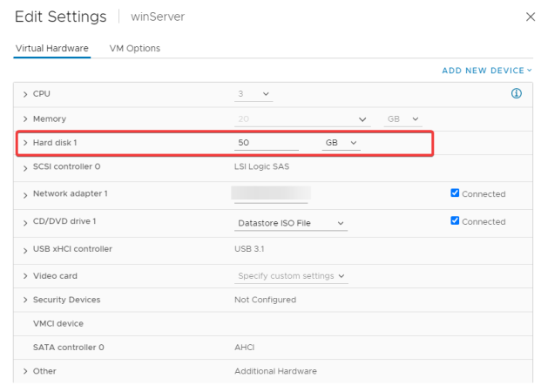541x392 pixels.
Task: Open the Add New Device menu
Action: (487, 71)
